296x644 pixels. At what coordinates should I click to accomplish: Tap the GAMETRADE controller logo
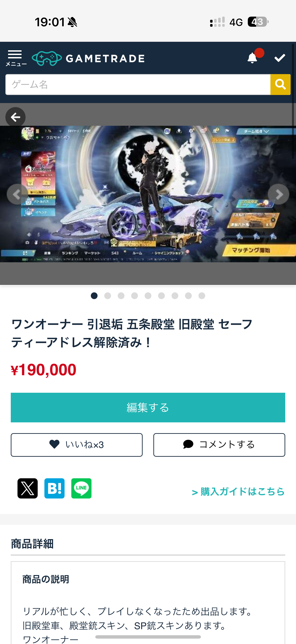(47, 58)
